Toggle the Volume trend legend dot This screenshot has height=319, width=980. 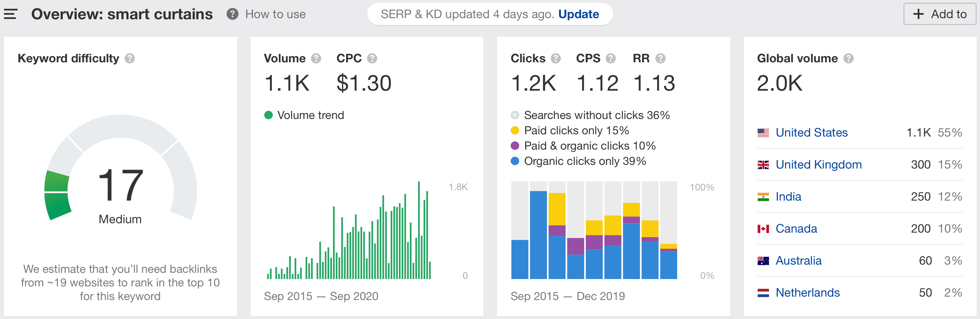[x=268, y=115]
